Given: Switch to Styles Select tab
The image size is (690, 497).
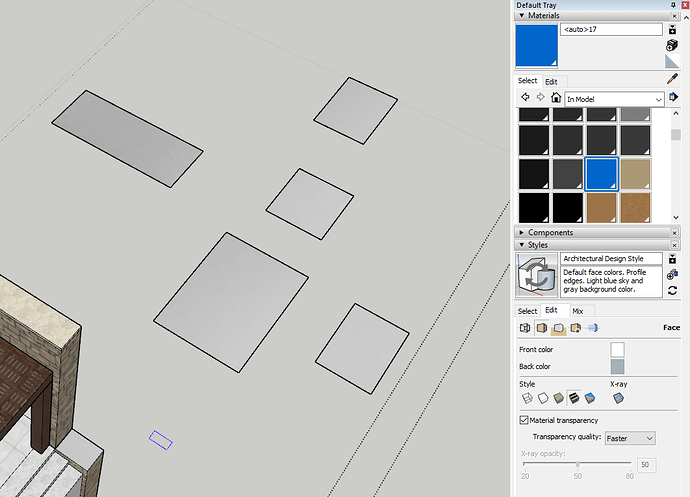Looking at the screenshot, I should [527, 311].
